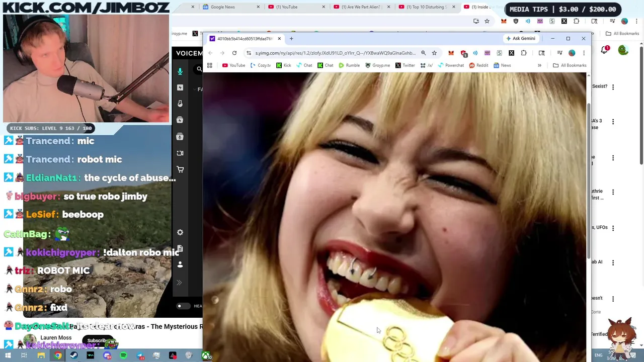Image resolution: width=644 pixels, height=362 pixels.
Task: Toggle the Voicemod hear-myself switch
Action: pyautogui.click(x=183, y=306)
